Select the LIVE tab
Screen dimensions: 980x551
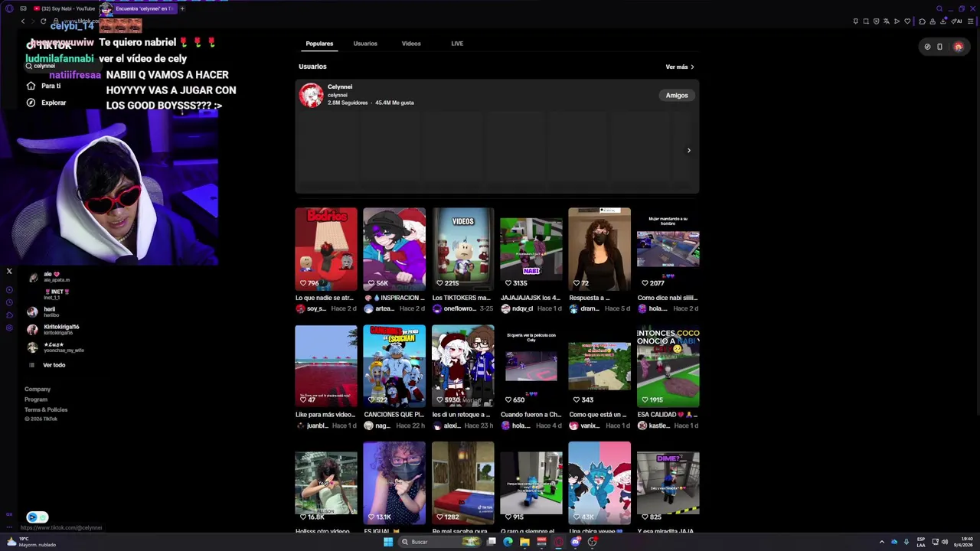457,44
